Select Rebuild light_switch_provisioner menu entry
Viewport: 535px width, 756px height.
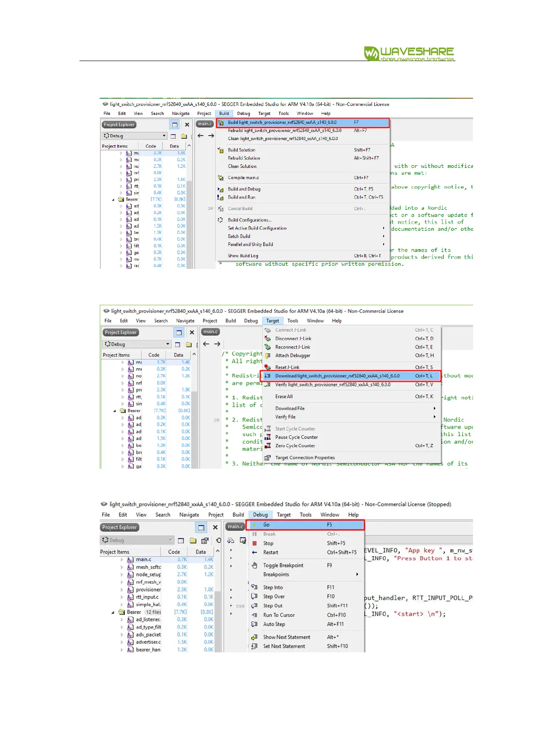click(303, 131)
